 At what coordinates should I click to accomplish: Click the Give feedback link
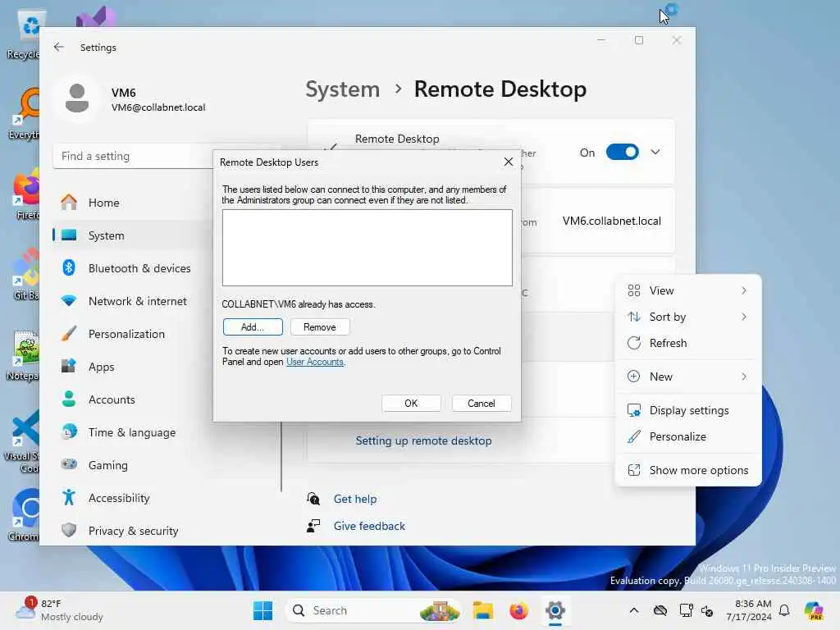[x=369, y=526]
